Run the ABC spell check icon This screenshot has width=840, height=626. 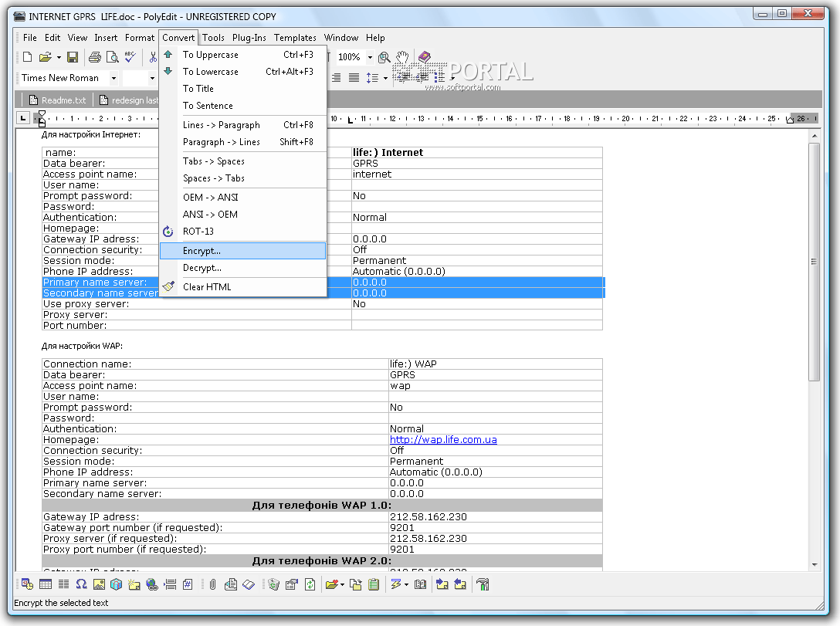pyautogui.click(x=130, y=57)
